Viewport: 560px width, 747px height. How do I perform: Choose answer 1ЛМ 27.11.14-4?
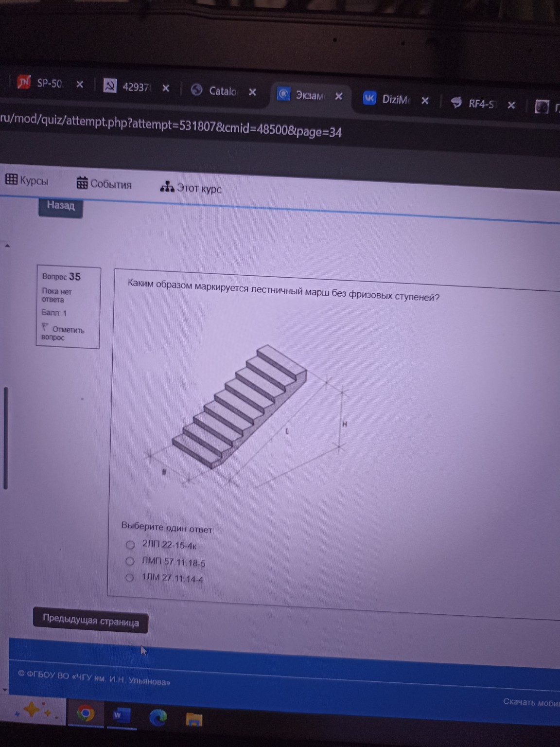129,578
